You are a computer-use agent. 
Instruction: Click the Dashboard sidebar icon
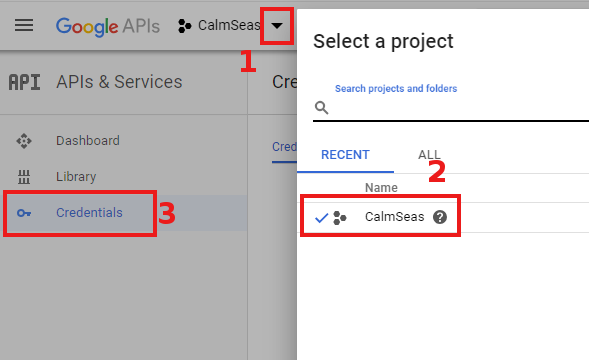(x=24, y=141)
